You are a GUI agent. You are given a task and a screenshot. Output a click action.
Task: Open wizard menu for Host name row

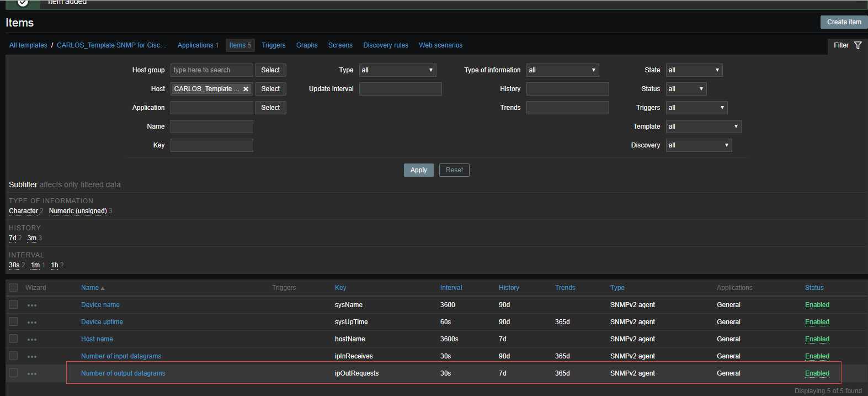32,340
